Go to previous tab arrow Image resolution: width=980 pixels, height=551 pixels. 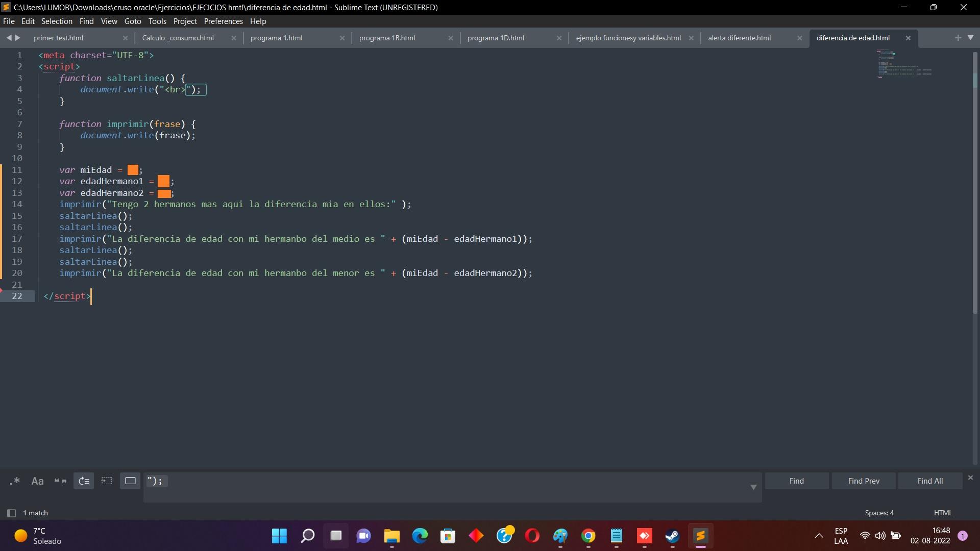[9, 38]
